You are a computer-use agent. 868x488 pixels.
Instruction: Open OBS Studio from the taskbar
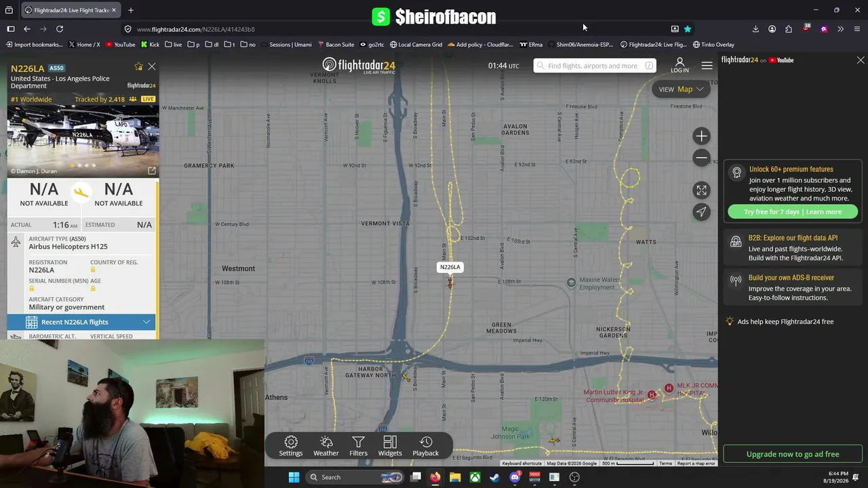click(x=574, y=477)
